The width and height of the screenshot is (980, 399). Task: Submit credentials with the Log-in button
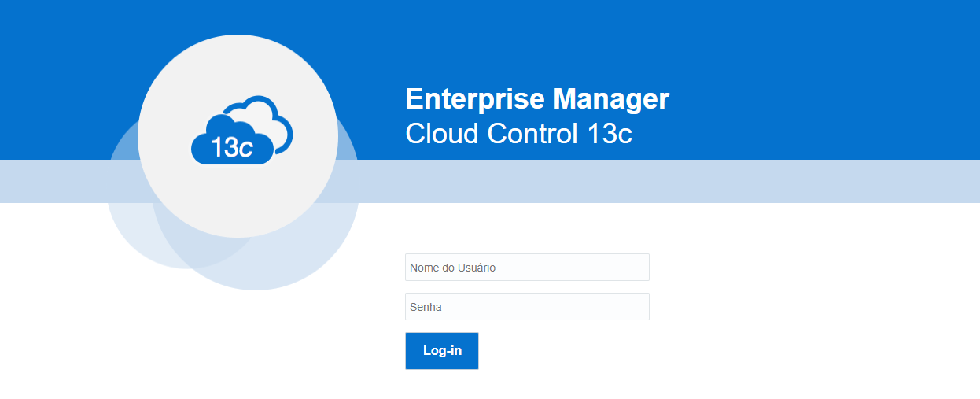(441, 351)
